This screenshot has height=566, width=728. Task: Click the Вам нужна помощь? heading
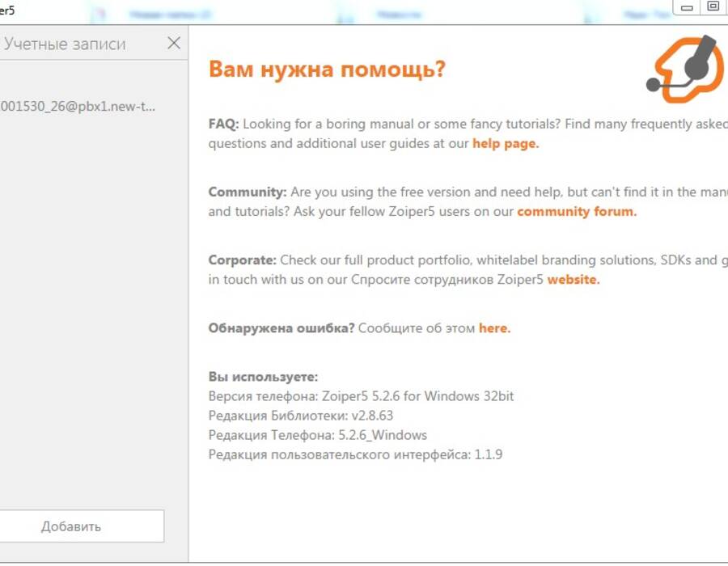click(327, 70)
